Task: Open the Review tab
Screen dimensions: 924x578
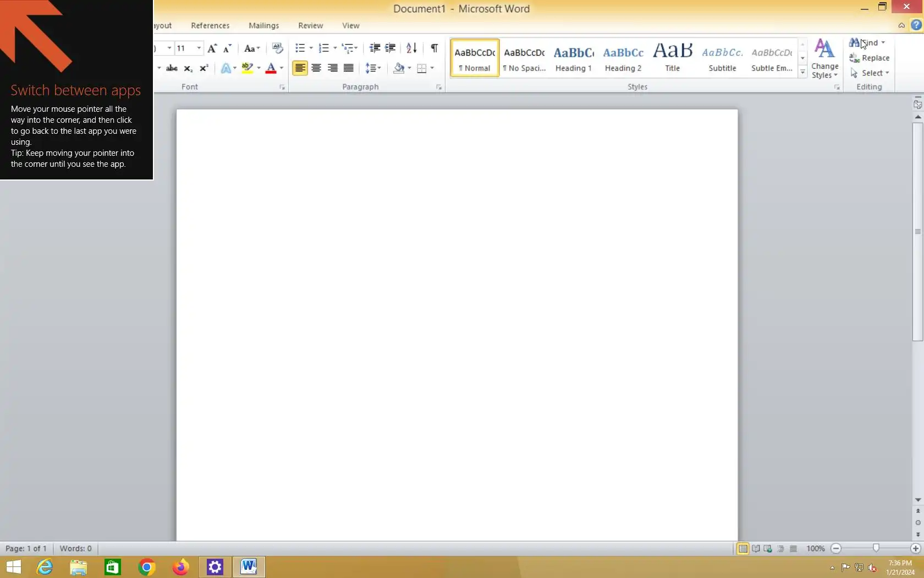Action: coord(310,25)
